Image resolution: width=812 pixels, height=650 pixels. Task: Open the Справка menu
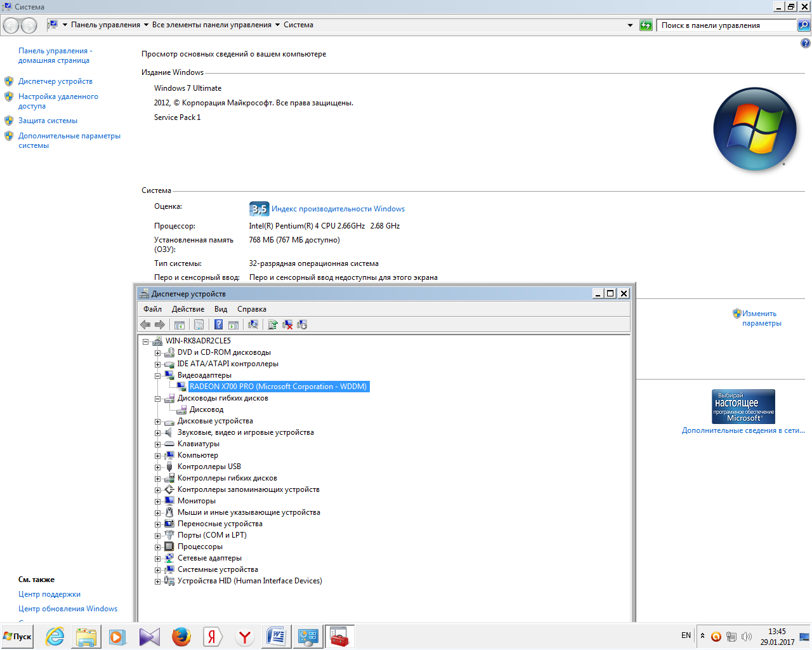(x=252, y=309)
